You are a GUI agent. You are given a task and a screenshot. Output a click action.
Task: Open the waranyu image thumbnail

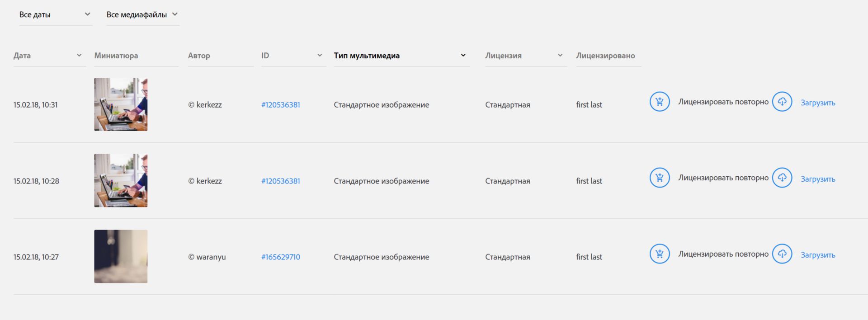click(x=121, y=256)
